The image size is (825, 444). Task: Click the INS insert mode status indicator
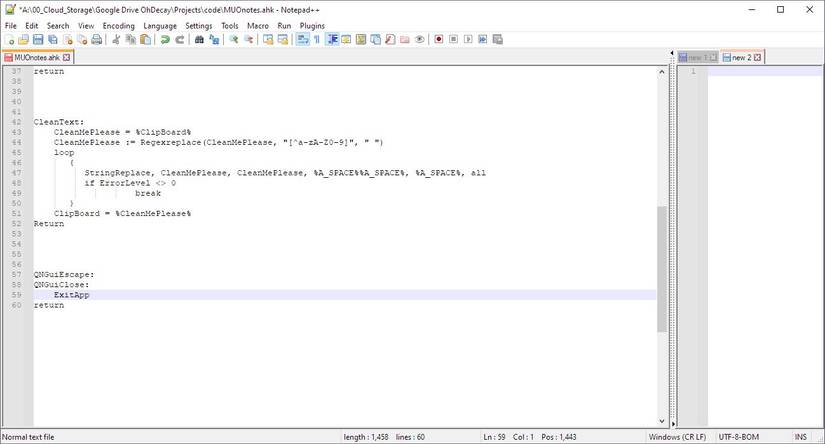[800, 437]
